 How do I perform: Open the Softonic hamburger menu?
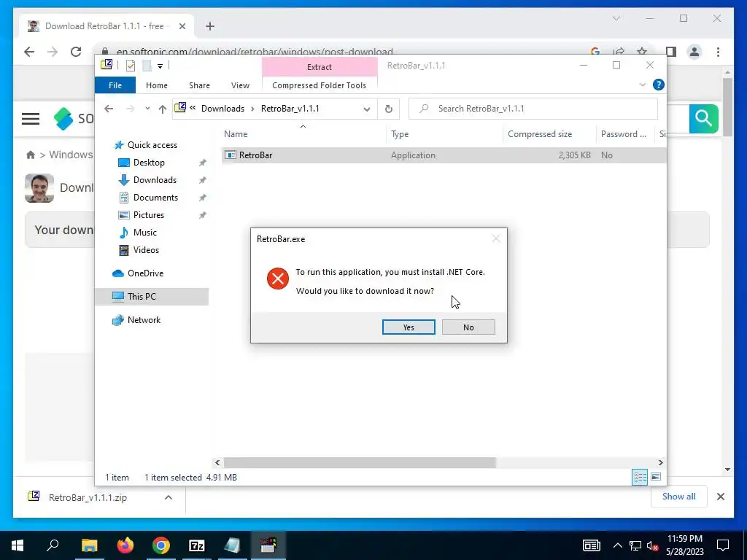pos(31,119)
